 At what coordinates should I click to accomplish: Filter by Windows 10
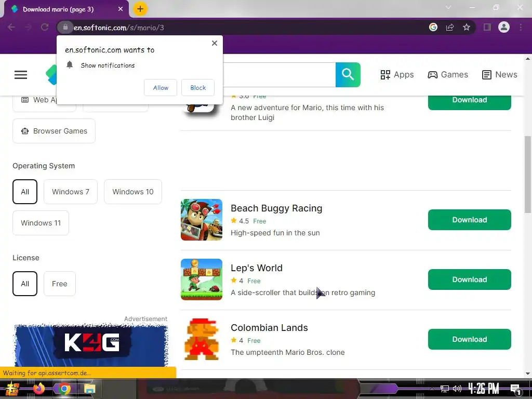pyautogui.click(x=133, y=192)
